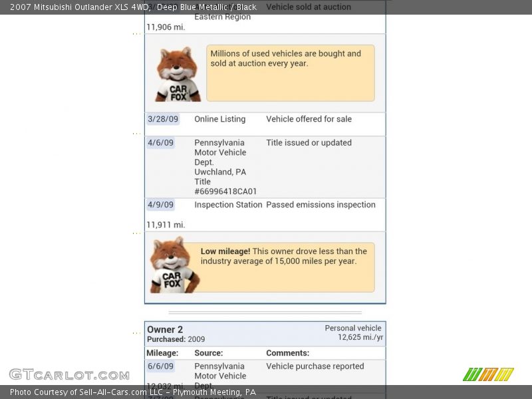The image size is (532, 399).
Task: Click the Car Fox mascot beside Low mileage note
Action: click(174, 265)
